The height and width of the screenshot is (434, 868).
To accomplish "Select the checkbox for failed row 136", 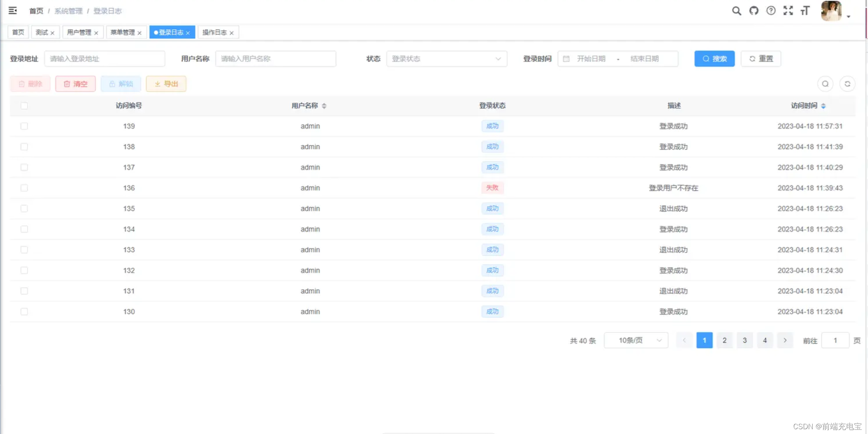I will 24,188.
